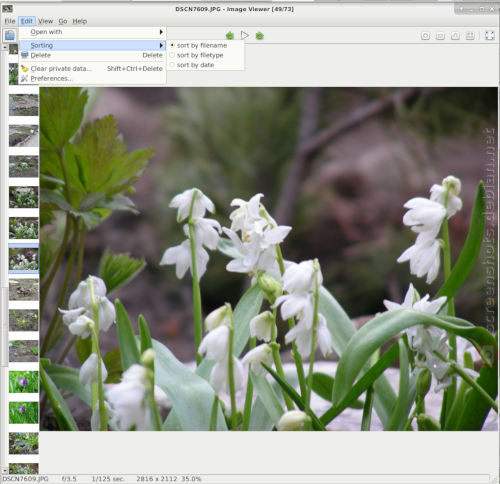The width and height of the screenshot is (500, 484).
Task: Select the sort by filetype radio option
Action: coord(196,55)
